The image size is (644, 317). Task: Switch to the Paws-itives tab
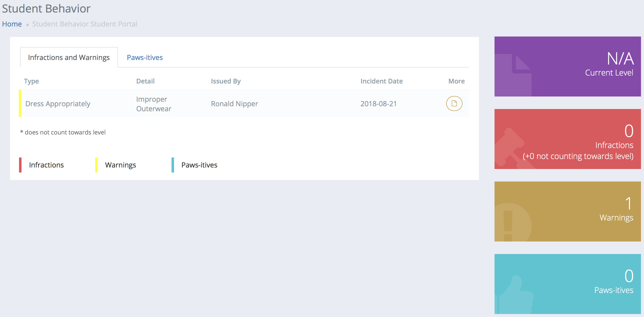point(145,57)
